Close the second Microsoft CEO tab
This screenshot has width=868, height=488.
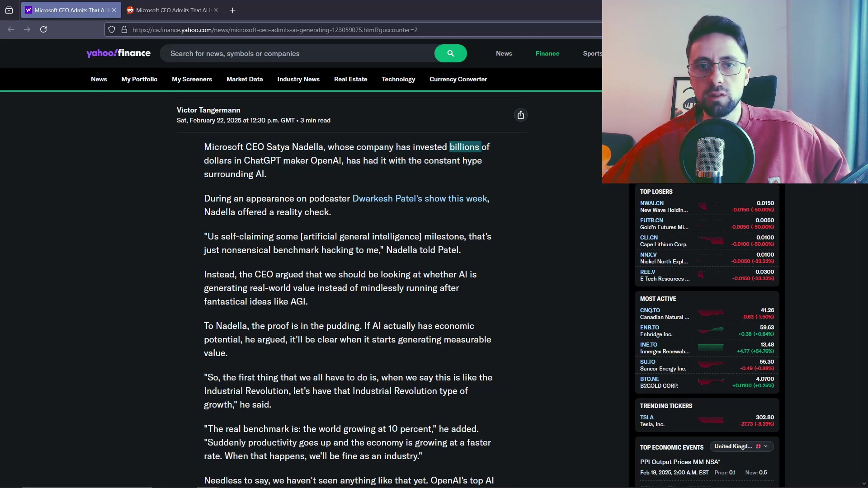(x=216, y=10)
